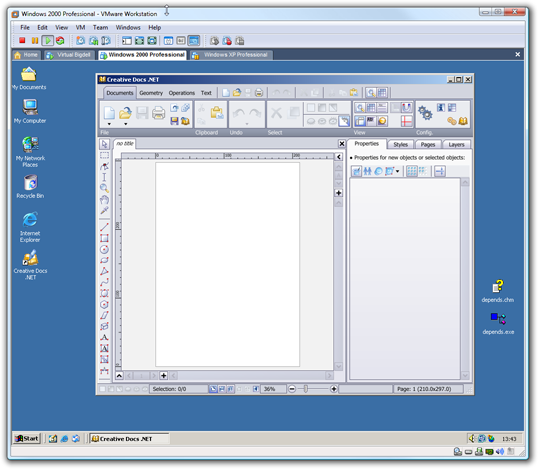Toggle red guides cross icon in View group
This screenshot has height=469, width=538.
click(406, 121)
